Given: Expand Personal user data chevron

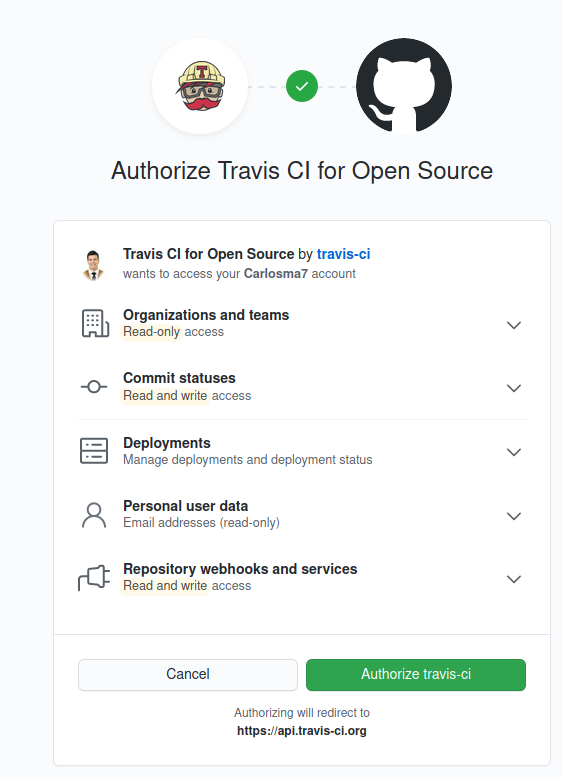Looking at the screenshot, I should pyautogui.click(x=514, y=516).
